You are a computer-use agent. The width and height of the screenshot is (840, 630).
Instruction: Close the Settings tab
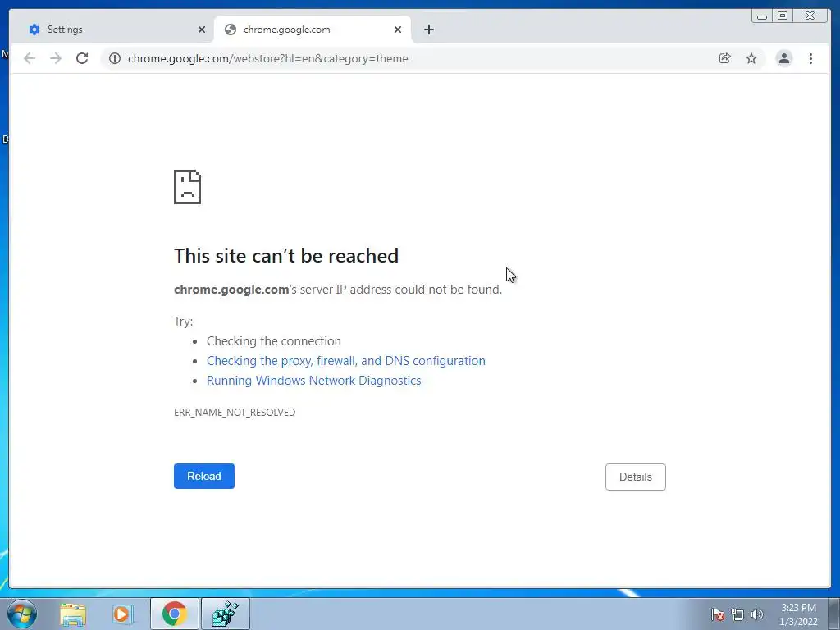coord(202,30)
